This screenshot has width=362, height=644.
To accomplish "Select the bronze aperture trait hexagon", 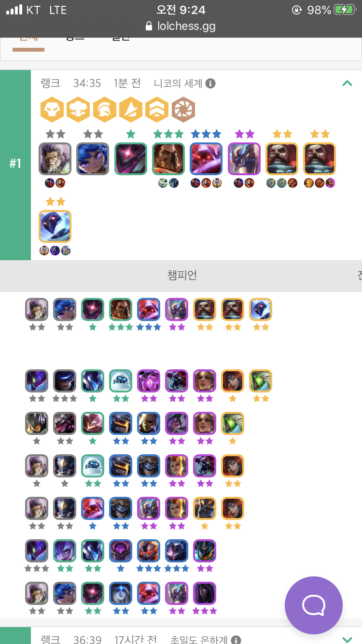I will [183, 110].
